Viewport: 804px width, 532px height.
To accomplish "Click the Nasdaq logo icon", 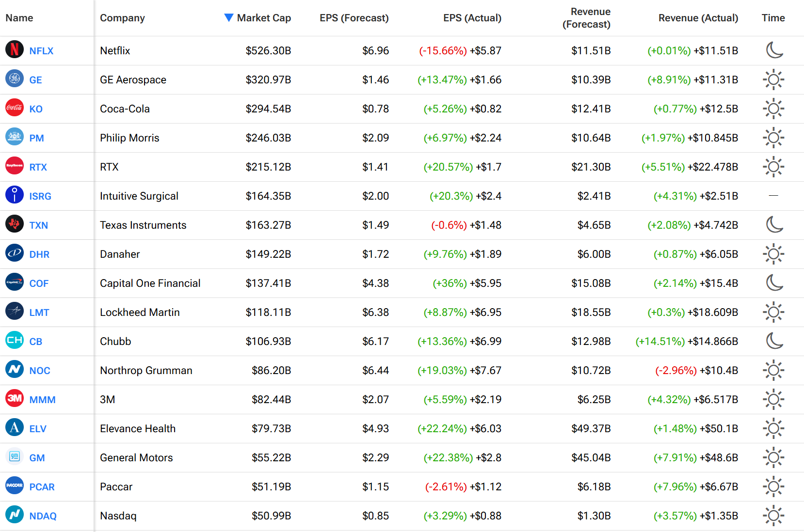I will [15, 515].
